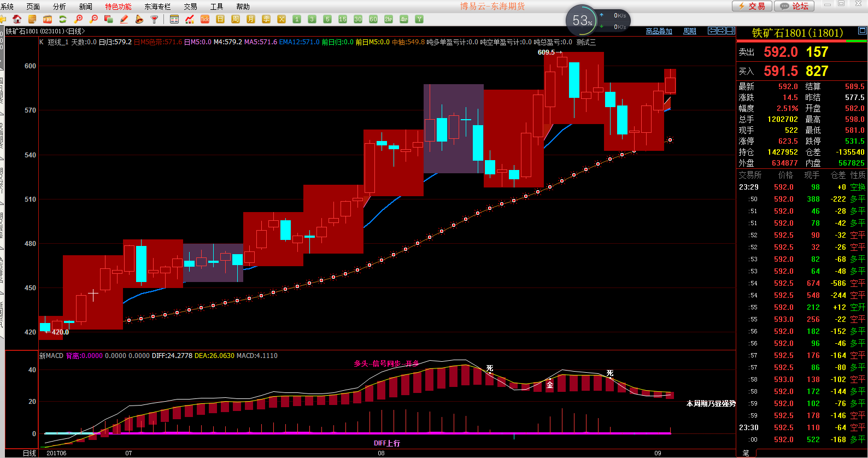The width and height of the screenshot is (868, 458).
Task: Zoom in with the plus magnifier icon
Action: (x=78, y=19)
